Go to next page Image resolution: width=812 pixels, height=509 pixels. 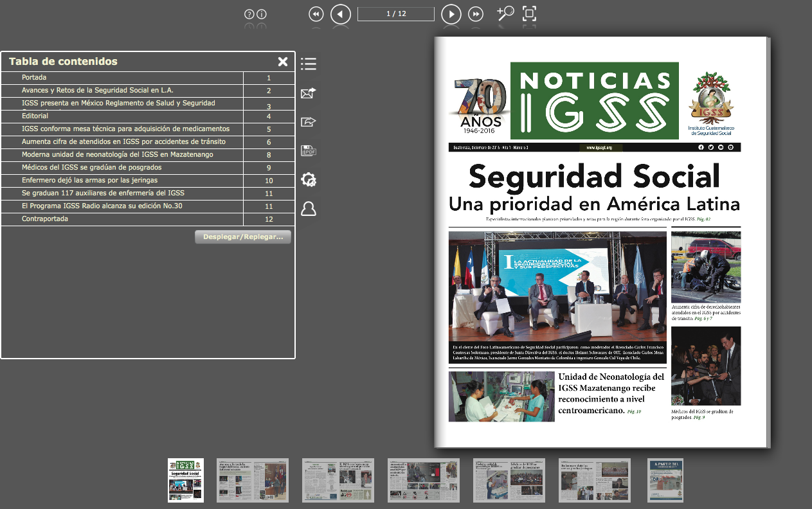click(x=451, y=14)
